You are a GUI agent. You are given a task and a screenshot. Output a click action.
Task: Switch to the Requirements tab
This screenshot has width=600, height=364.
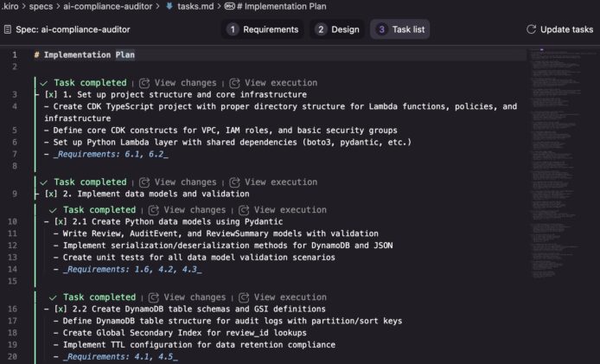click(263, 29)
